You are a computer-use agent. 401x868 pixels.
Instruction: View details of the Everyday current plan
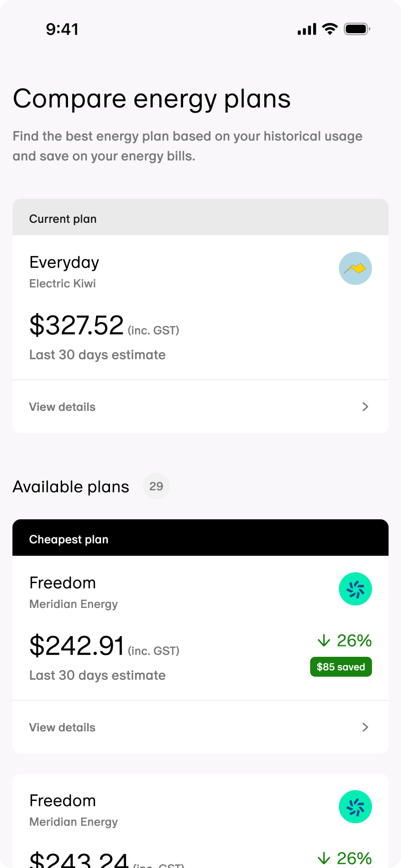click(x=62, y=407)
